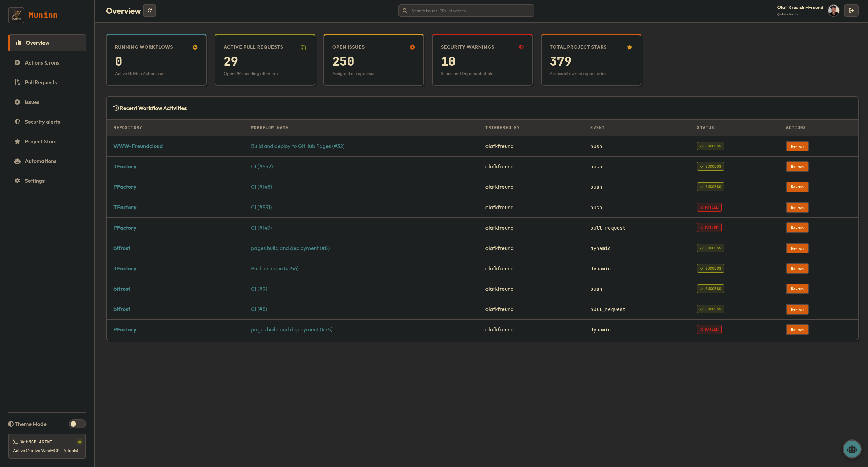Click the logout icon in top right

point(851,11)
